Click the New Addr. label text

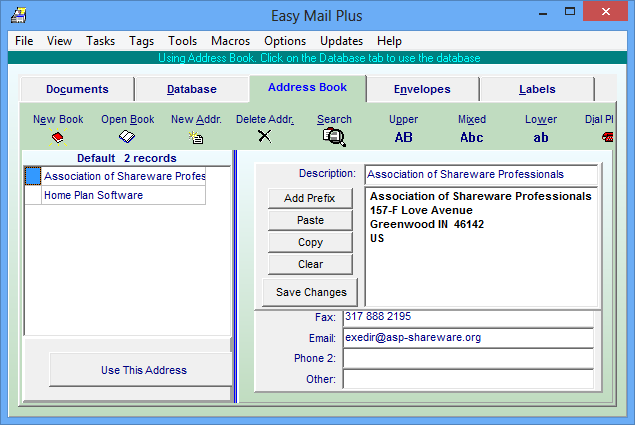[x=196, y=120]
